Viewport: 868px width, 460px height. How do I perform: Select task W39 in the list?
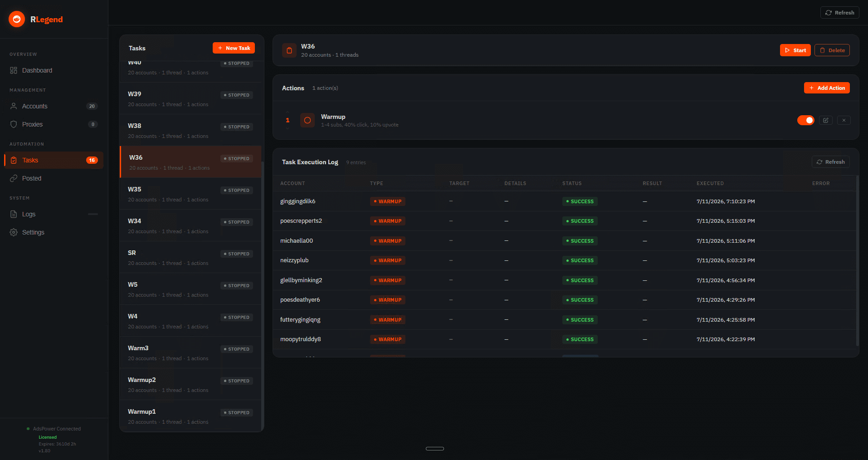click(190, 98)
